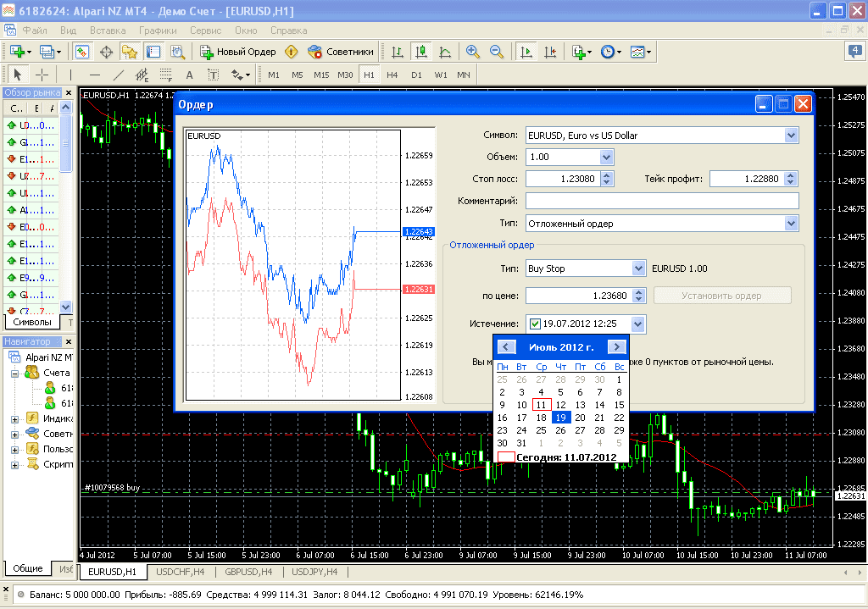Open the Buy Stop order type dropdown
Viewport: 868px width, 609px height.
(638, 269)
